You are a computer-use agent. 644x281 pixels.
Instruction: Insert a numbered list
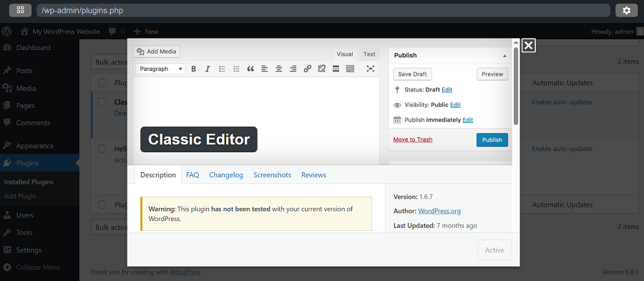click(x=236, y=69)
